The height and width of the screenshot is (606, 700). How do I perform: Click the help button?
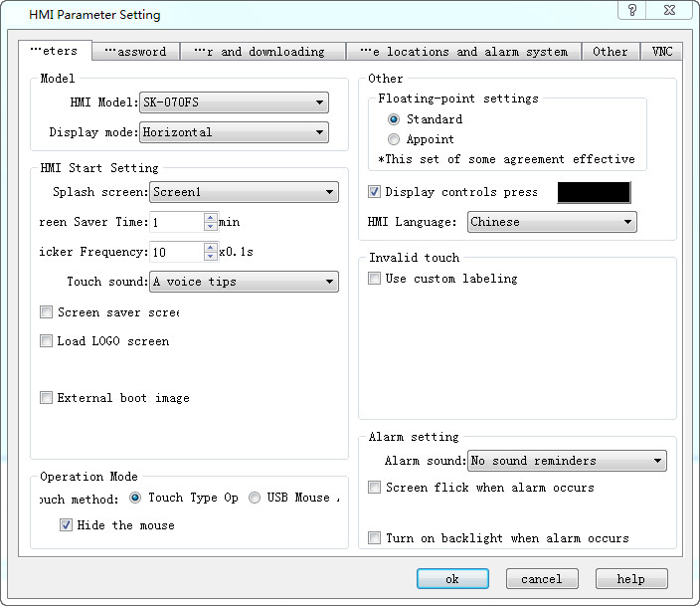(631, 579)
